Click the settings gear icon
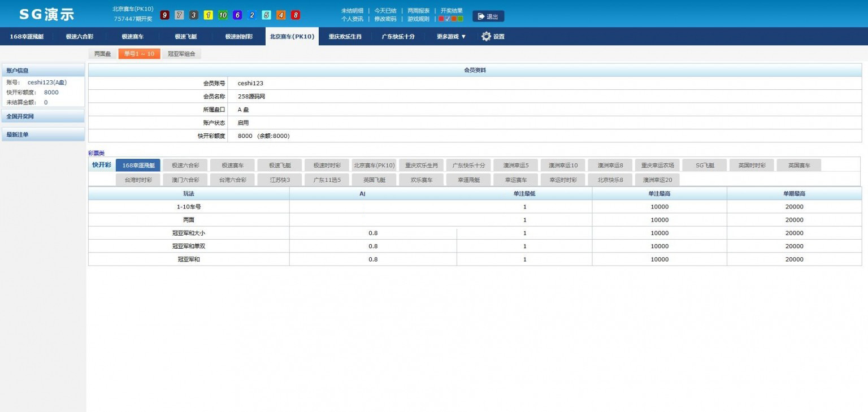 (x=486, y=36)
